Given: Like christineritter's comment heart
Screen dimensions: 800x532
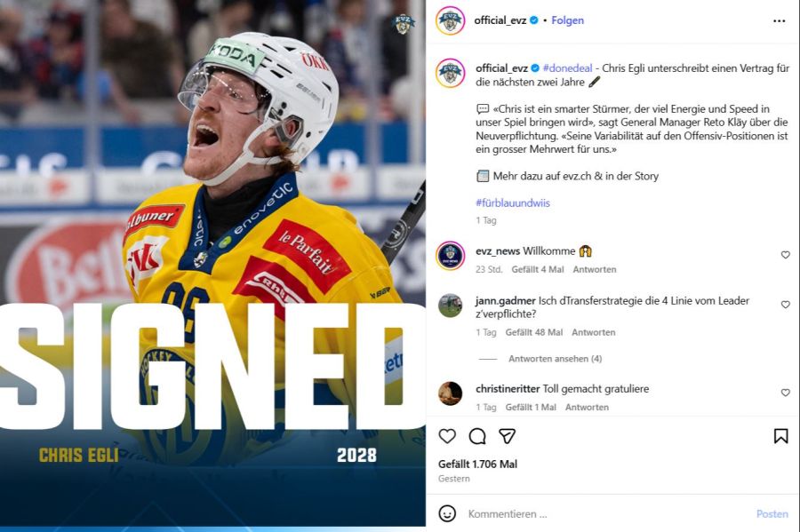Looking at the screenshot, I should click(x=786, y=393).
